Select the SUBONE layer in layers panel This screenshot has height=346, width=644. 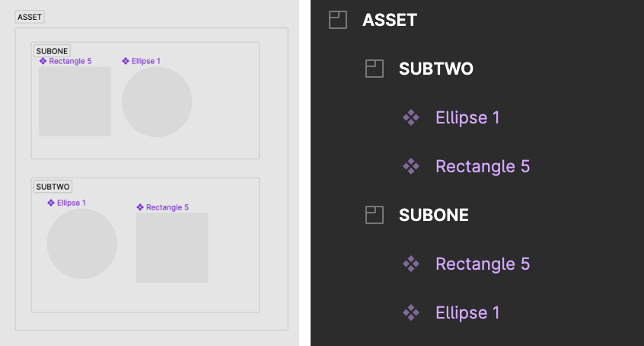pyautogui.click(x=434, y=215)
